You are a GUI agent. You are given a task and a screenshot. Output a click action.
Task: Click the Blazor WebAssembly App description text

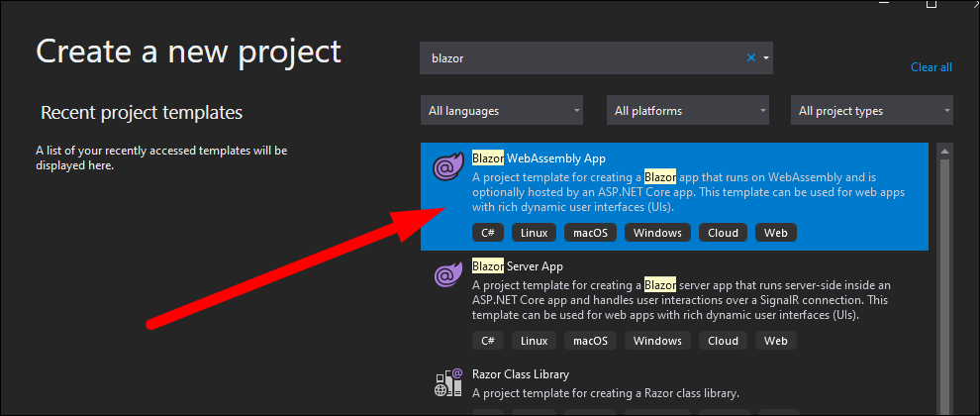click(688, 192)
